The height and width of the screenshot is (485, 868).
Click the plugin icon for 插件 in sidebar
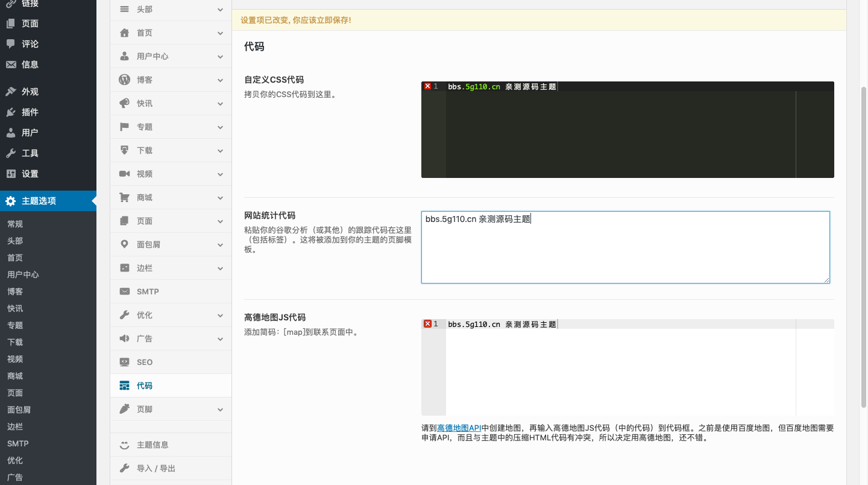click(11, 112)
